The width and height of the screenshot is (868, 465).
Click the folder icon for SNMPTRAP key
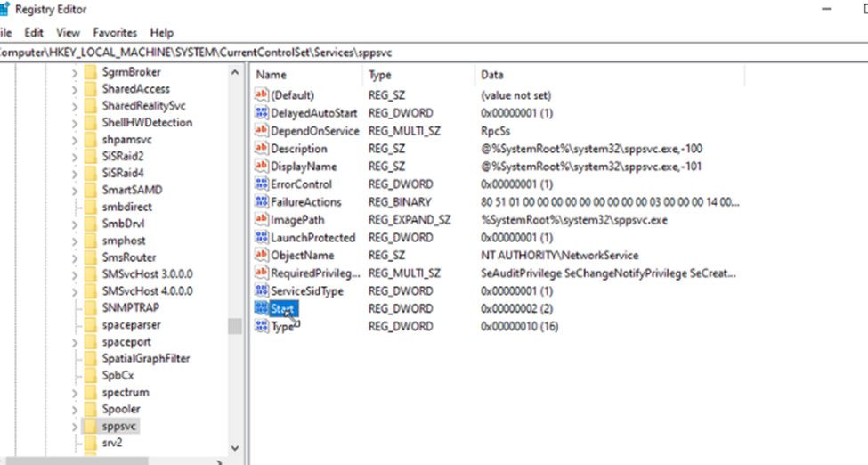[91, 307]
